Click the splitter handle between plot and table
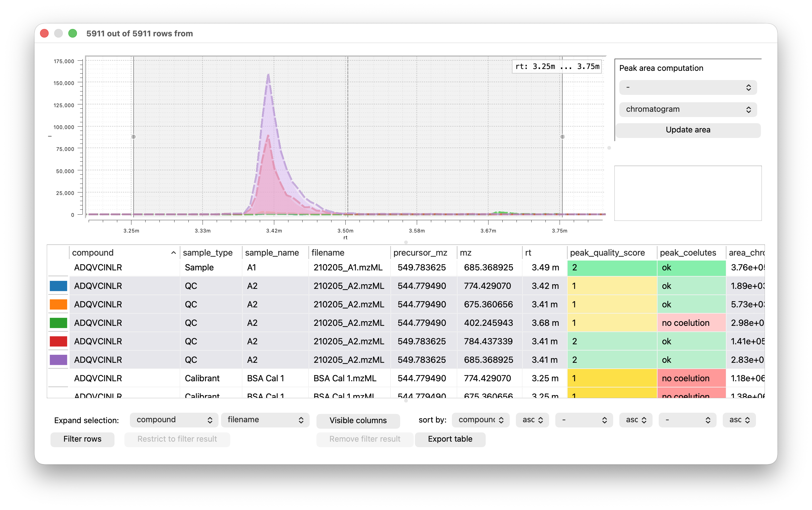Screen dimensions: 812x510 click(406, 242)
